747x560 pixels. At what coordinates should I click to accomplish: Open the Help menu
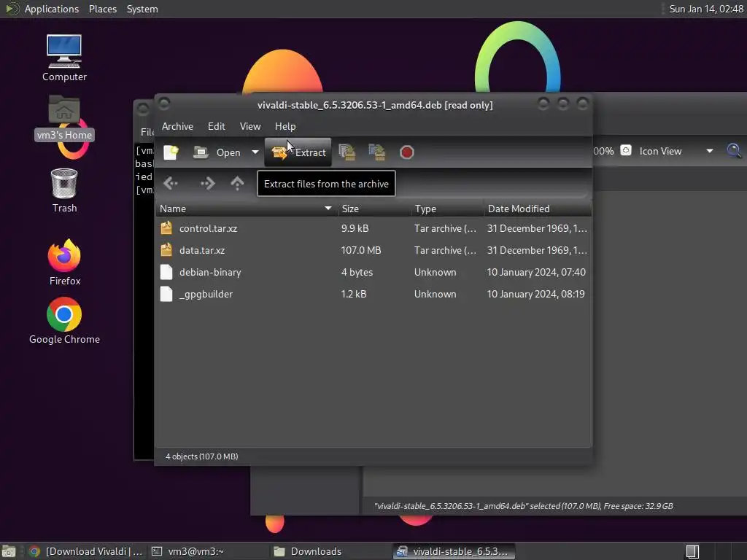click(285, 126)
